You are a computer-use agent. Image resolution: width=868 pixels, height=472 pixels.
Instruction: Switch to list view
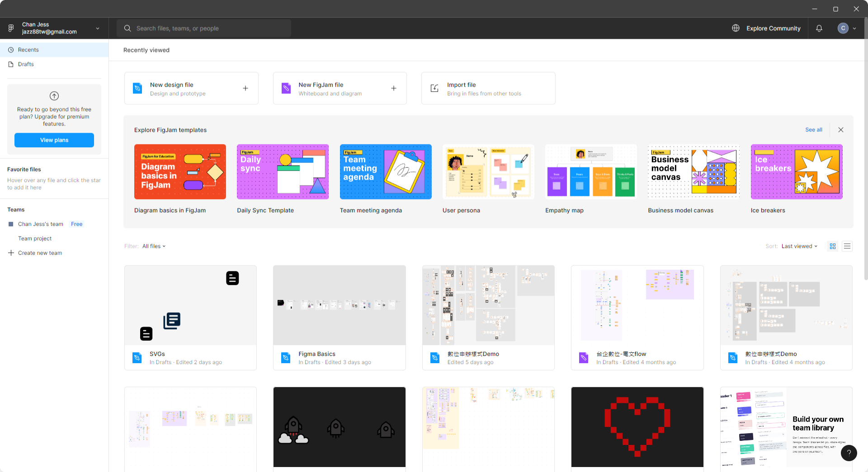click(847, 246)
